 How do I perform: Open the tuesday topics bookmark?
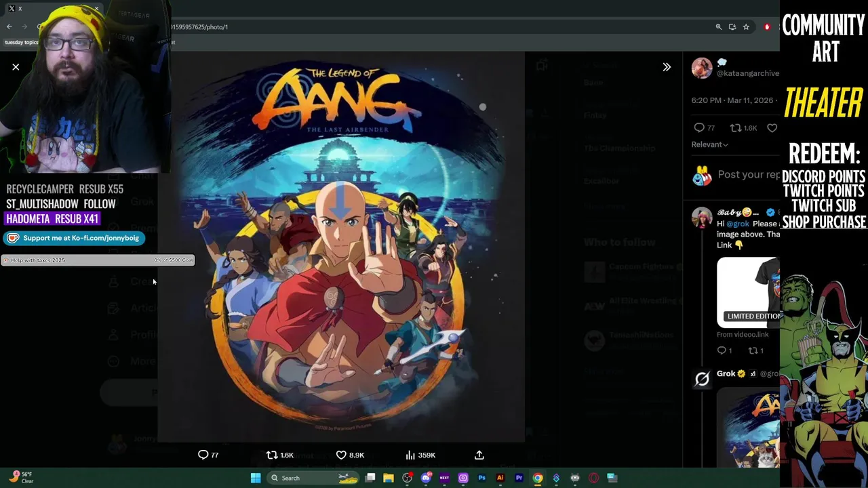coord(22,42)
